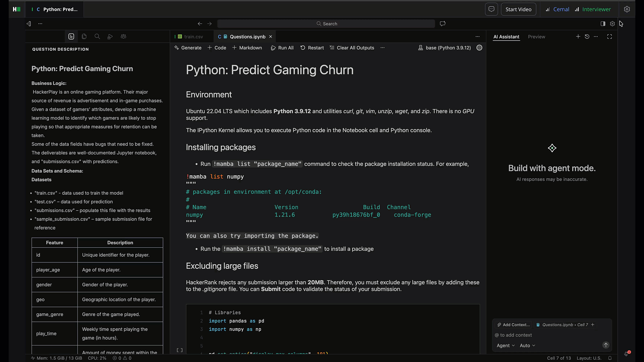
Task: Collapse the left panel with arrow icon
Action: pos(29,23)
